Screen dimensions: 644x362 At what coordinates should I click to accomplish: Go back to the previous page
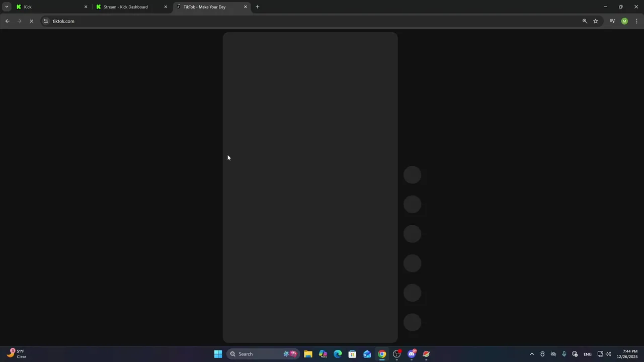[x=7, y=21]
